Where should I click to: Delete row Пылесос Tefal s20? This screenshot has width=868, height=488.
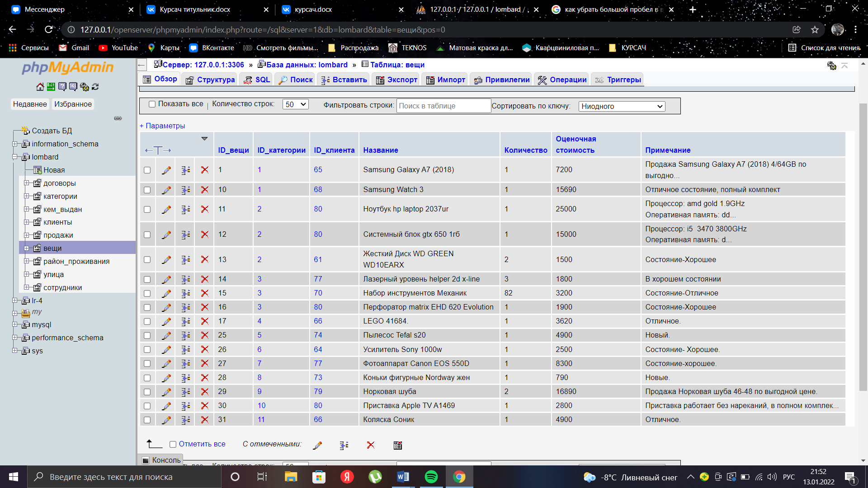point(205,335)
